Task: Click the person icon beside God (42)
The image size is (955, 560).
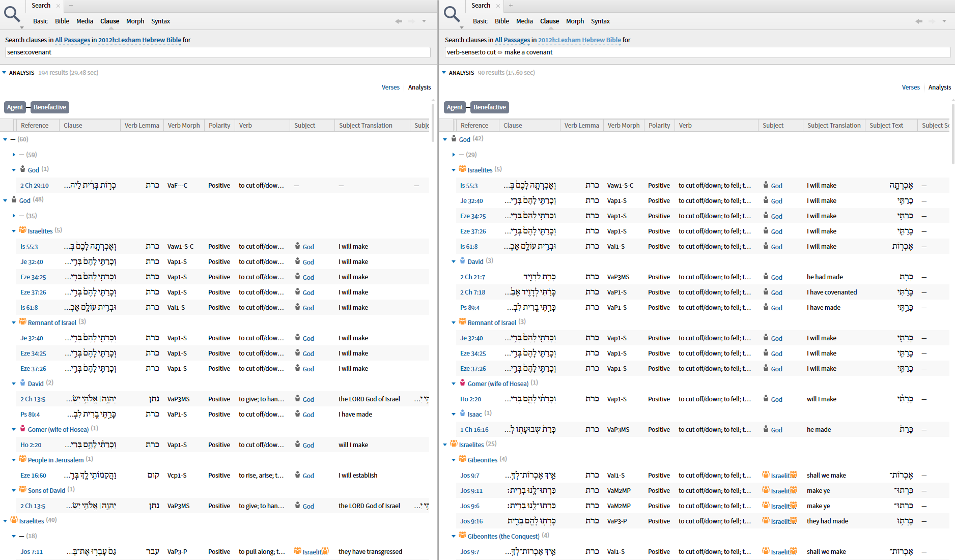Action: (x=454, y=138)
